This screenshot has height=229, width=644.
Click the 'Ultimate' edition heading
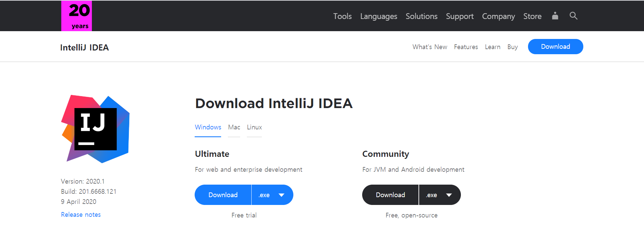212,154
